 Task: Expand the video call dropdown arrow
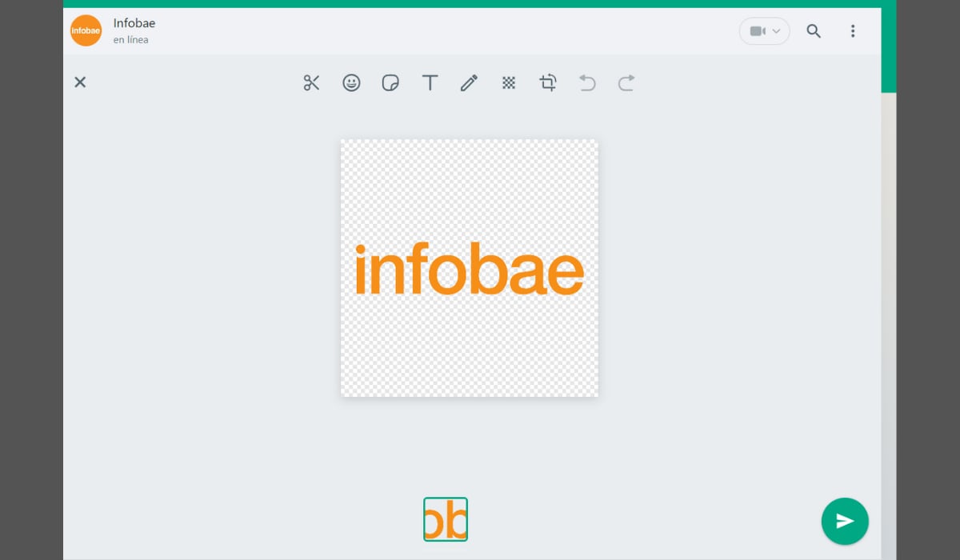coord(777,31)
